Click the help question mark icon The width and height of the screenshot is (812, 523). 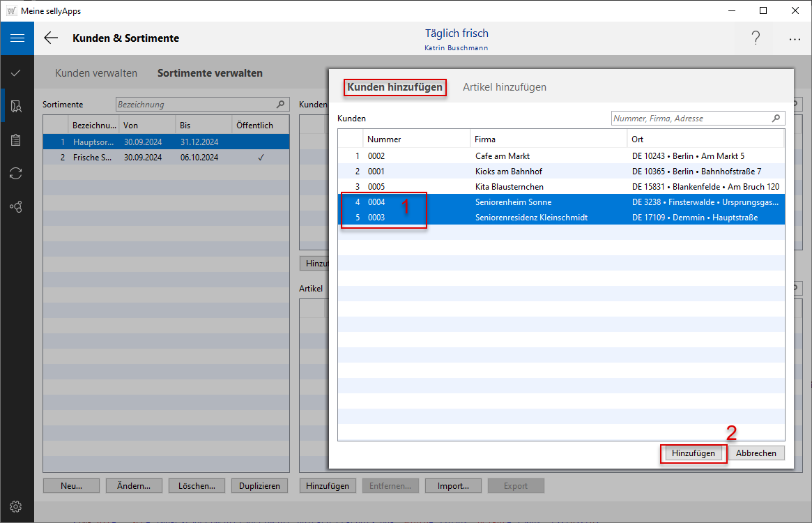(x=756, y=38)
